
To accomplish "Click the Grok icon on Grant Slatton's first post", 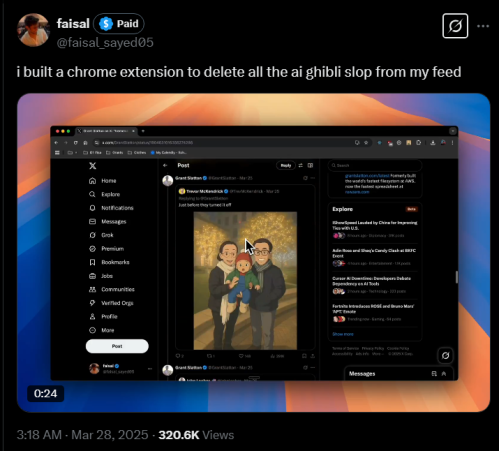I will pyautogui.click(x=305, y=178).
